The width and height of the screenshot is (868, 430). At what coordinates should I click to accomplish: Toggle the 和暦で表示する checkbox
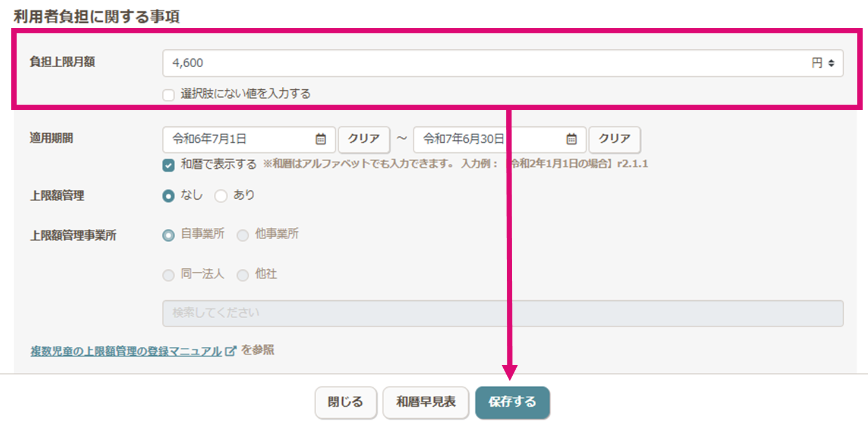tap(169, 165)
